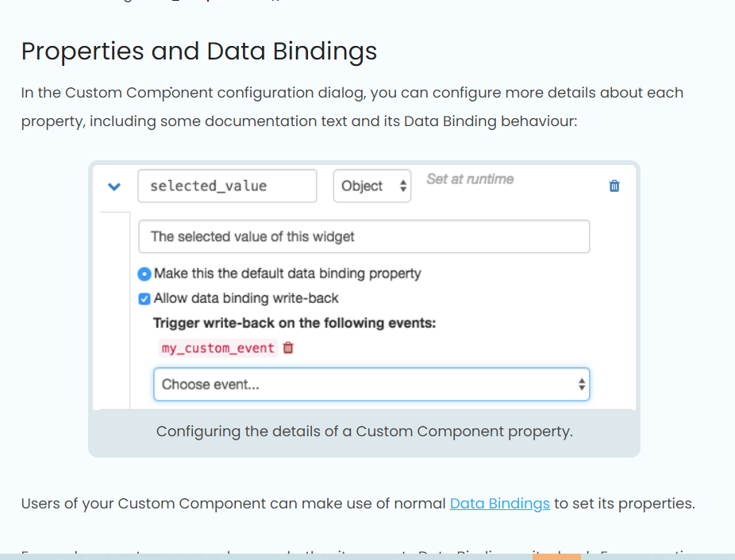The image size is (735, 560).
Task: Click the Make this the default label text
Action: [287, 274]
